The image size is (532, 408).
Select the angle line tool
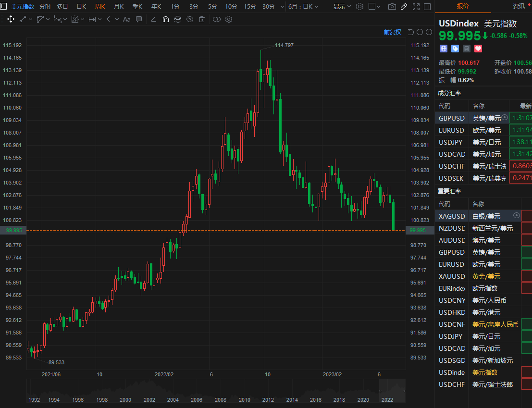[x=154, y=19]
